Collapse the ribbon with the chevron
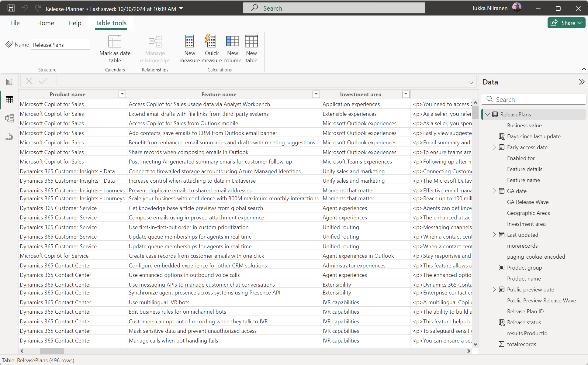The width and height of the screenshot is (588, 365). click(584, 69)
